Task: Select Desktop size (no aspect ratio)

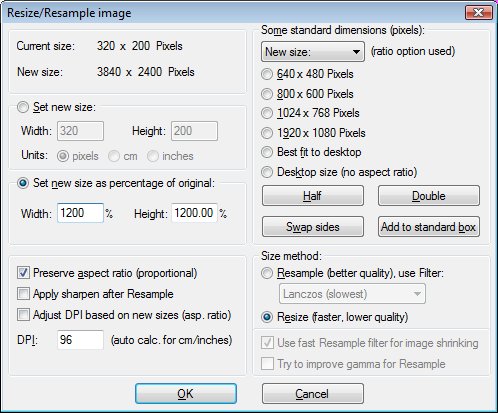Action: click(x=267, y=172)
